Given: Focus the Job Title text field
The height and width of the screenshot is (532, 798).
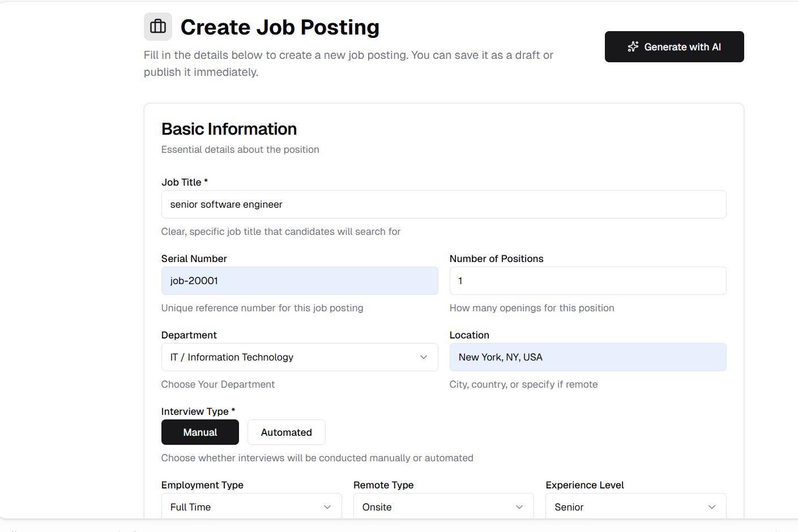Looking at the screenshot, I should tap(443, 204).
